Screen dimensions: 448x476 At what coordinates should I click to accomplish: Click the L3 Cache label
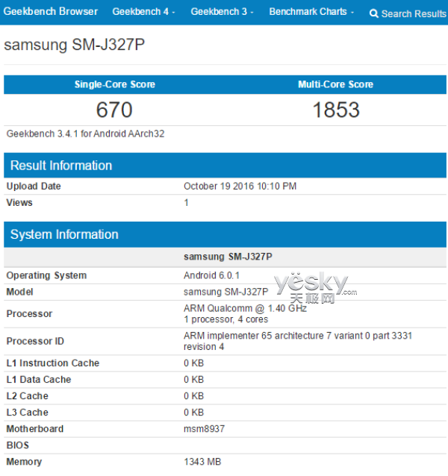(28, 413)
